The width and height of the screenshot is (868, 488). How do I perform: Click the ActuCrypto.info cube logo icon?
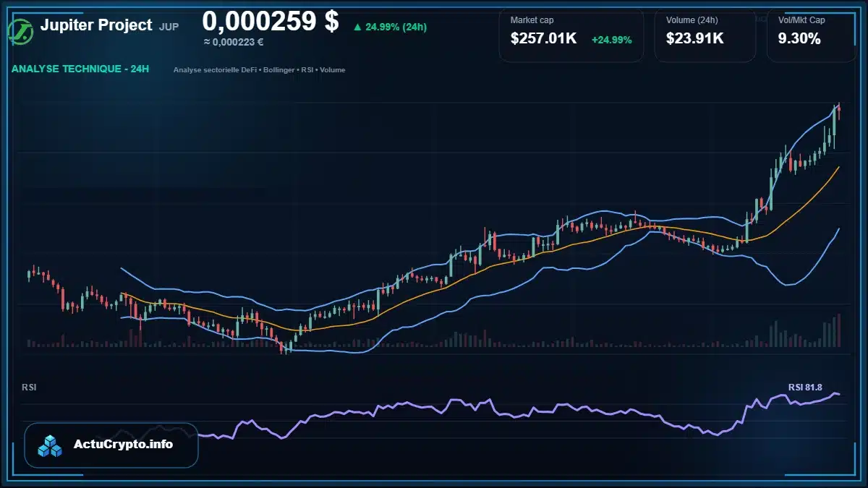[51, 445]
